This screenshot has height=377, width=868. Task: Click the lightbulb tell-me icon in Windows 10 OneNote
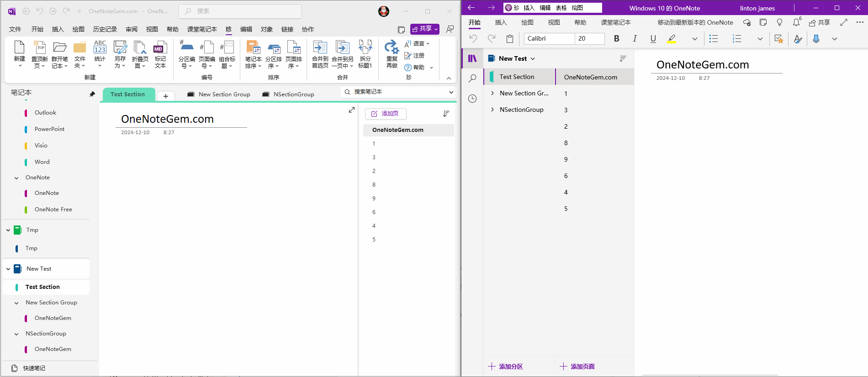click(780, 22)
